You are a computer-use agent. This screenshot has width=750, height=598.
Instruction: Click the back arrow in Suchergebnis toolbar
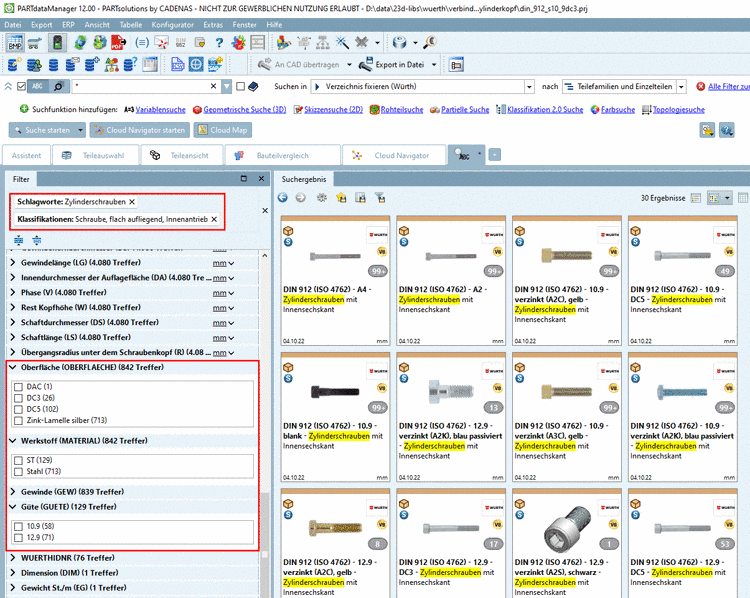283,198
